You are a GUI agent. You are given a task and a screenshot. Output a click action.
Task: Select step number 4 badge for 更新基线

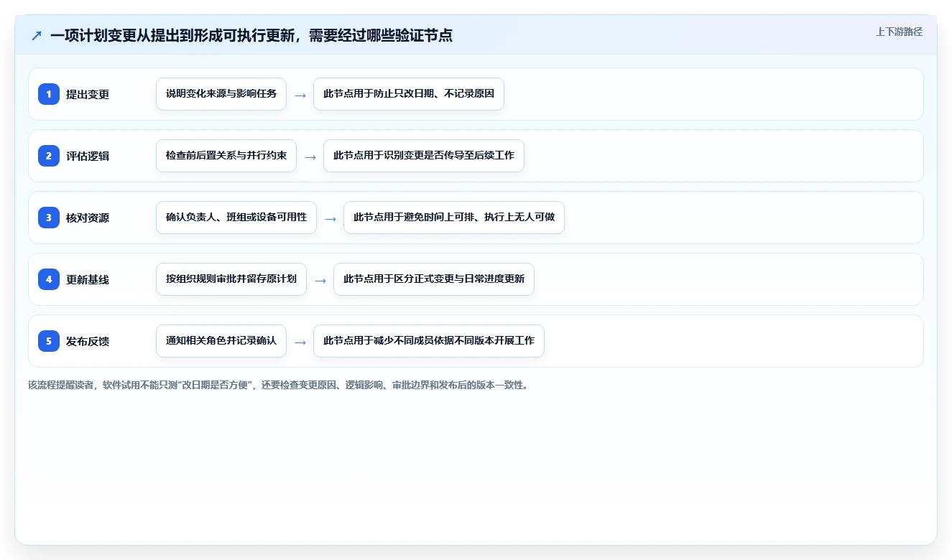(49, 279)
